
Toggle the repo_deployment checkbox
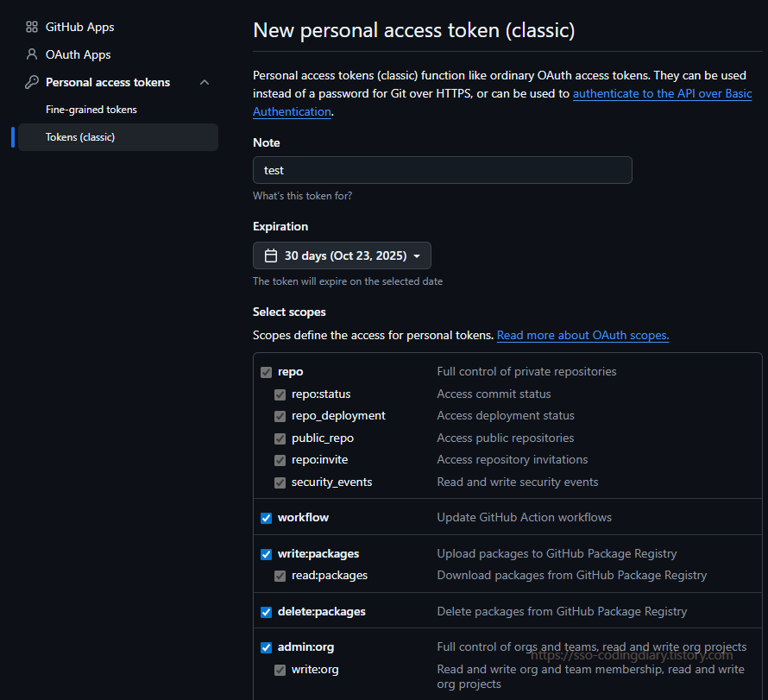coord(280,416)
